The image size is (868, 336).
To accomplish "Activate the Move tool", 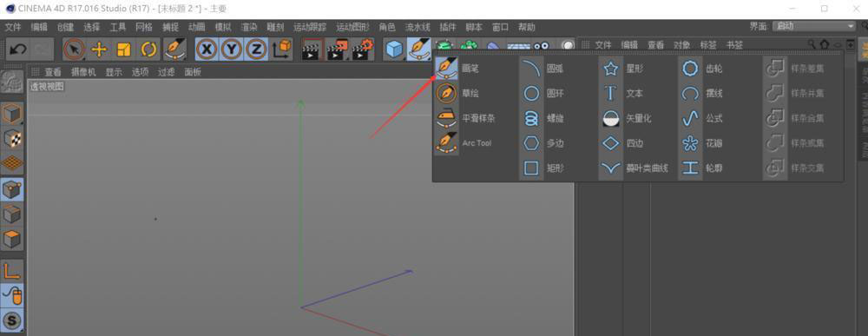I will pos(99,49).
